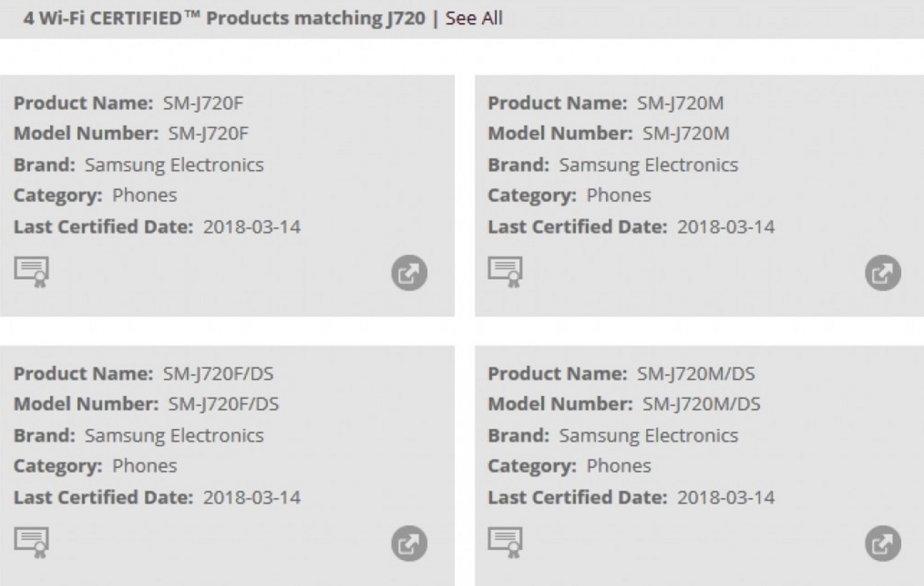Open the certificate icon for SM-J720F/DS

point(32,542)
